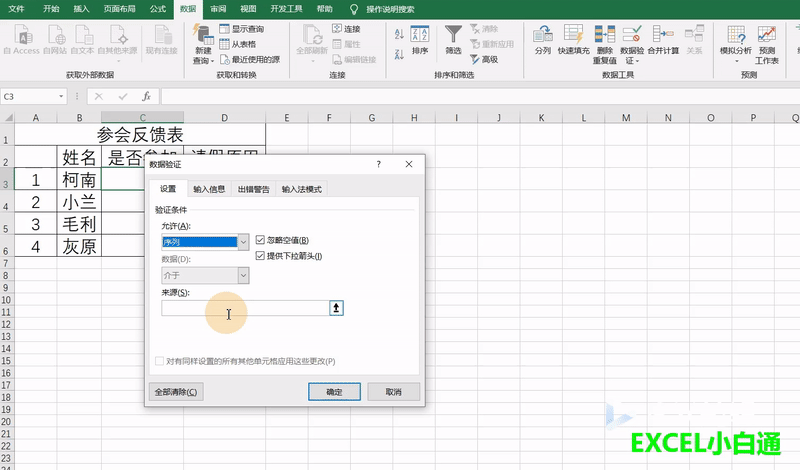Click Flash Fill (快速填充)
This screenshot has width=800, height=470.
coord(573,40)
